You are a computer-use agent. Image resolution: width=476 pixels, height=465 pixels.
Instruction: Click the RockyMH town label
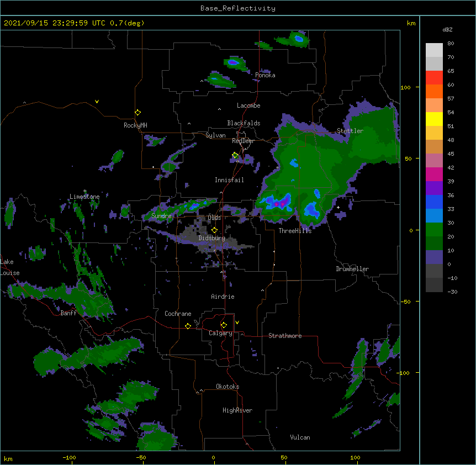135,125
